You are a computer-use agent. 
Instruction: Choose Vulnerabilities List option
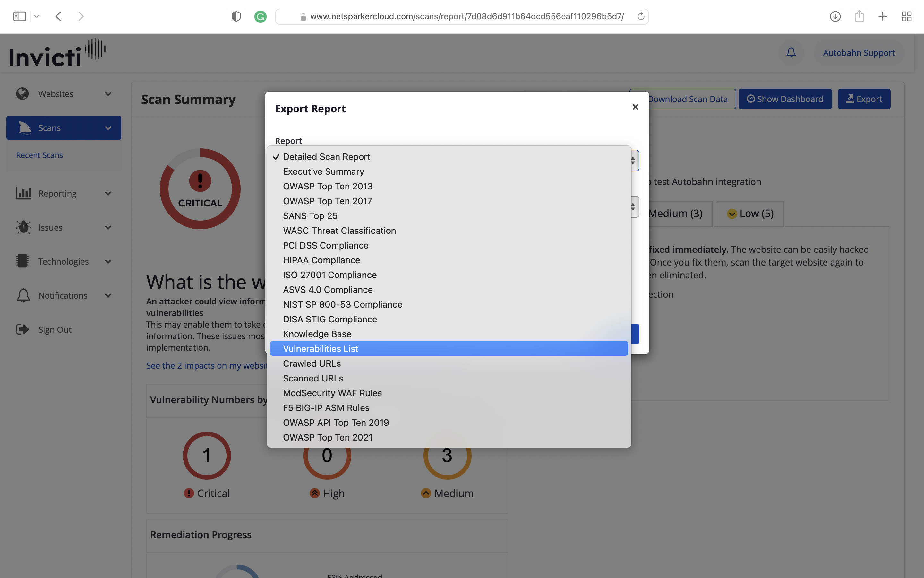point(449,349)
